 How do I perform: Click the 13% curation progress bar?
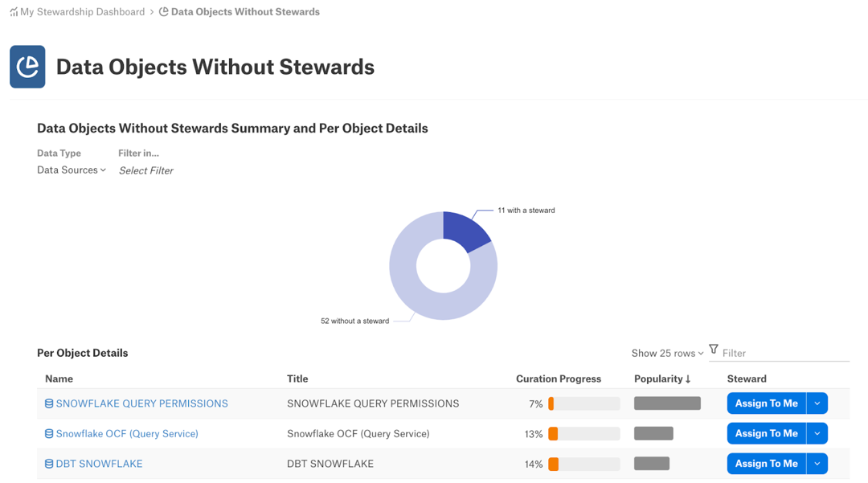point(584,434)
